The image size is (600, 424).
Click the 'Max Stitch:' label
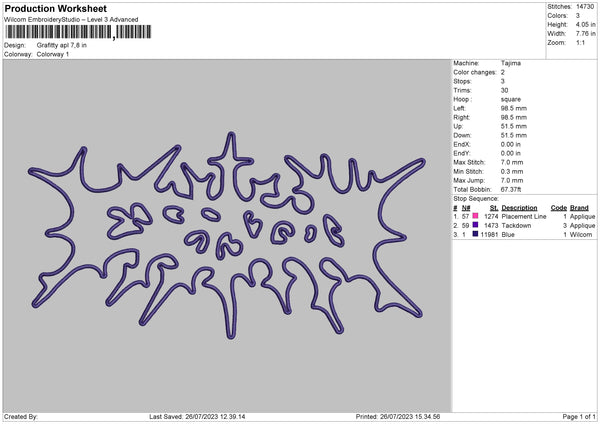[469, 162]
